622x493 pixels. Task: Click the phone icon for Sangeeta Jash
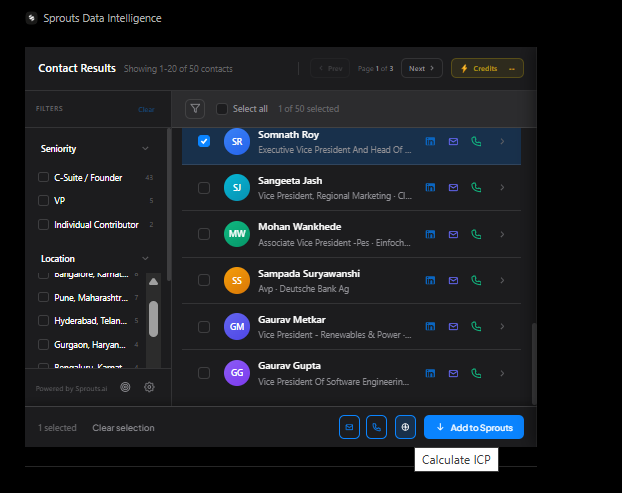coord(476,187)
